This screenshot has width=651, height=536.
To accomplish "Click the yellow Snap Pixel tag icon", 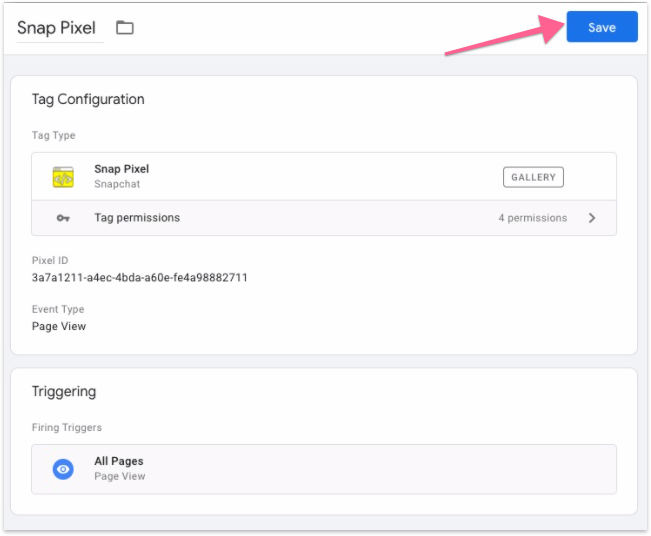I will [63, 177].
